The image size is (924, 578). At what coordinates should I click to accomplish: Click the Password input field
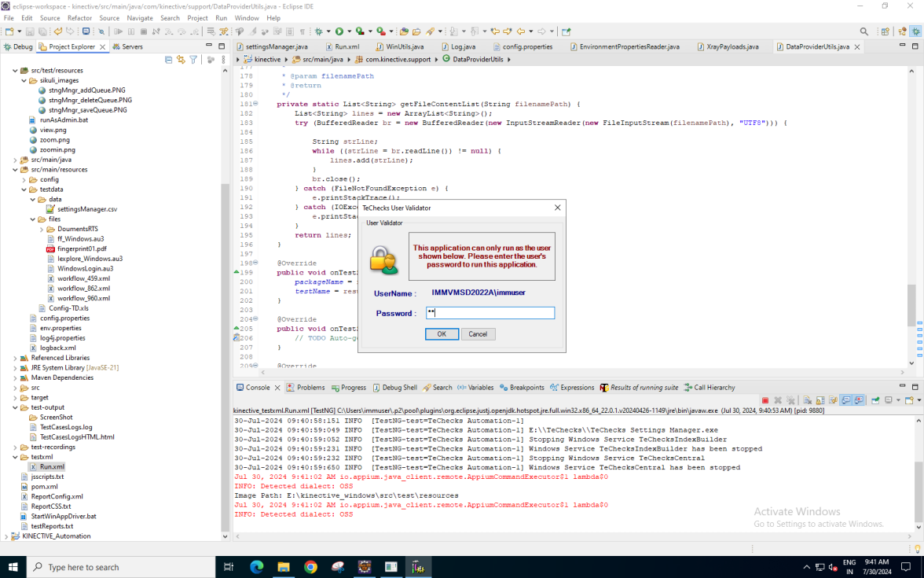coord(489,313)
